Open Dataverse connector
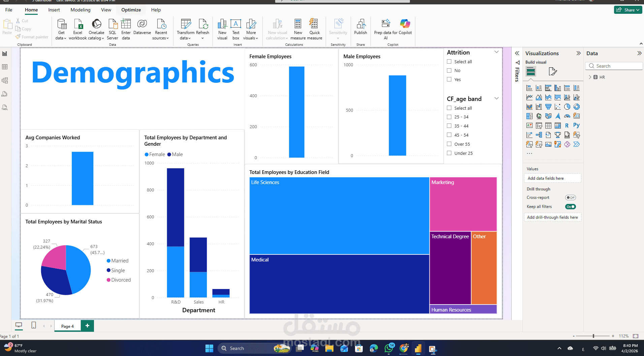644x356 pixels. coord(142,27)
